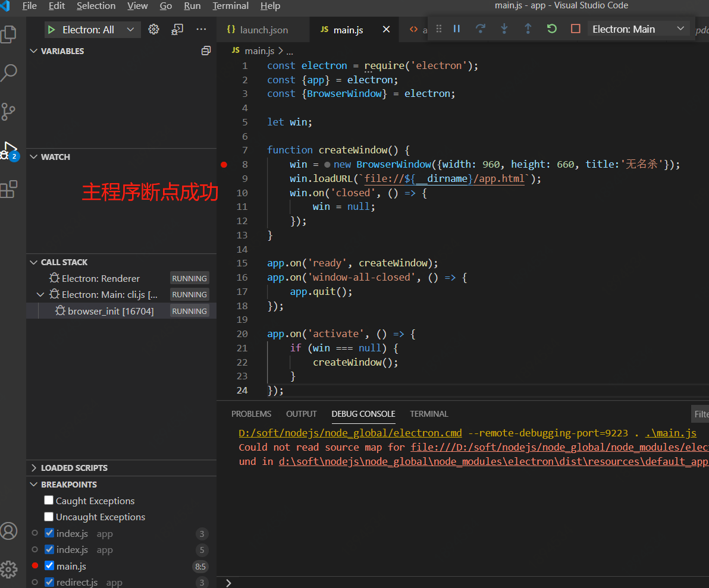Screen dimensions: 709x588
Task: Uncheck the main.js breakpoint checkbox
Action: pos(49,566)
